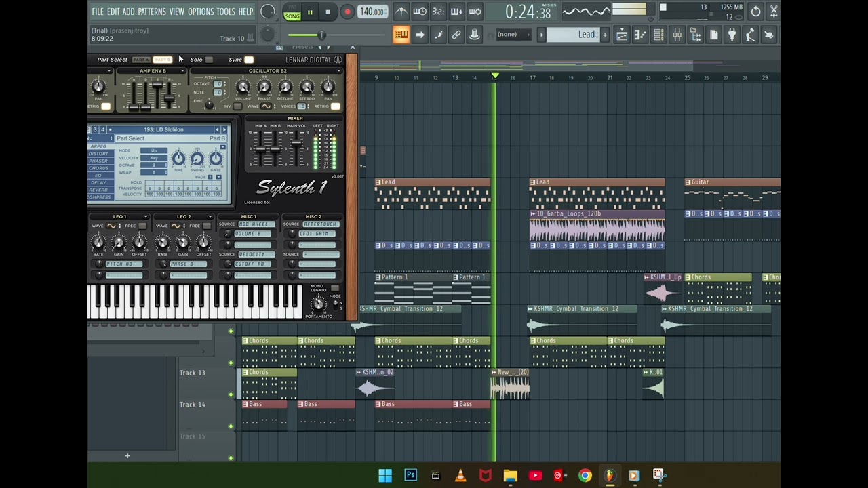Open OPTIONS menu
Viewport: 868px width, 488px height.
pos(201,12)
